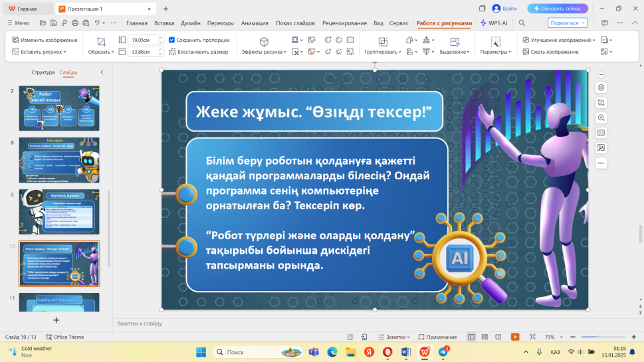Screen dimensions: 644x362
Task: Expand Image Enhancement (Улучшение изображений) dropdown
Action: point(593,40)
